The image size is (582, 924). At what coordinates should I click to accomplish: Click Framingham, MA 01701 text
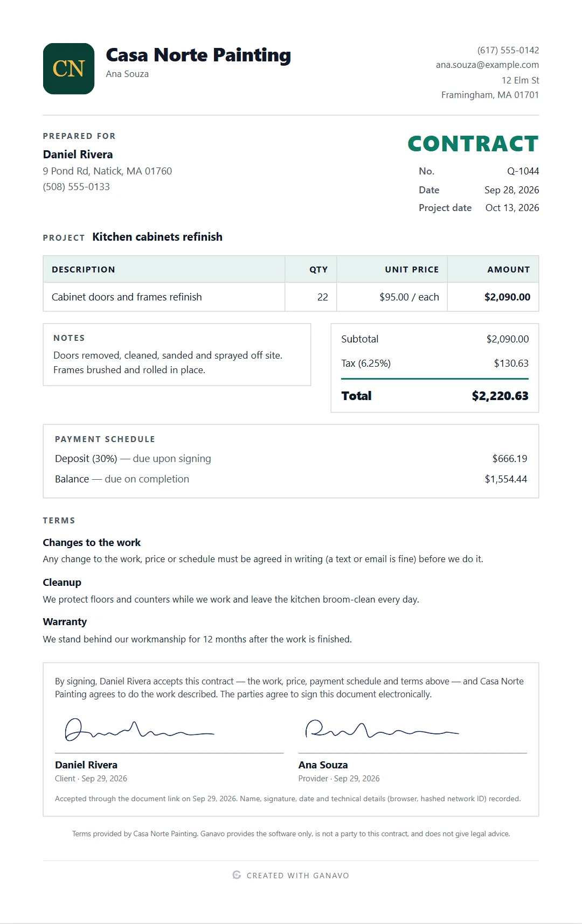(490, 95)
